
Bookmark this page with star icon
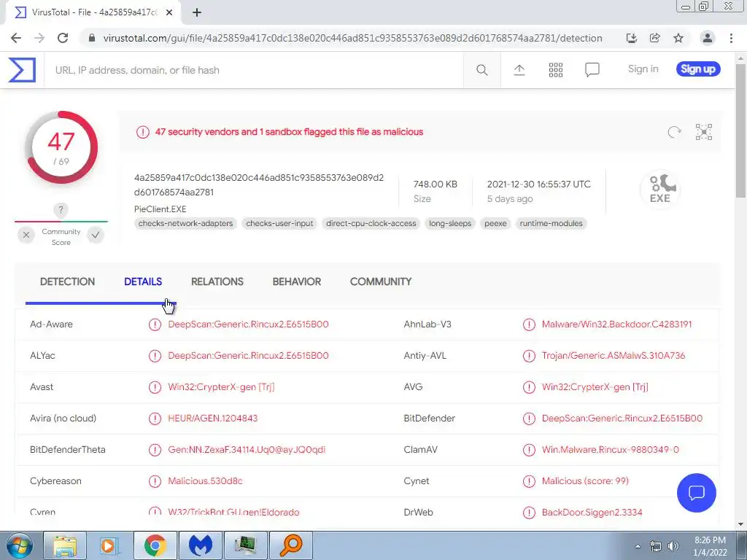click(x=678, y=38)
